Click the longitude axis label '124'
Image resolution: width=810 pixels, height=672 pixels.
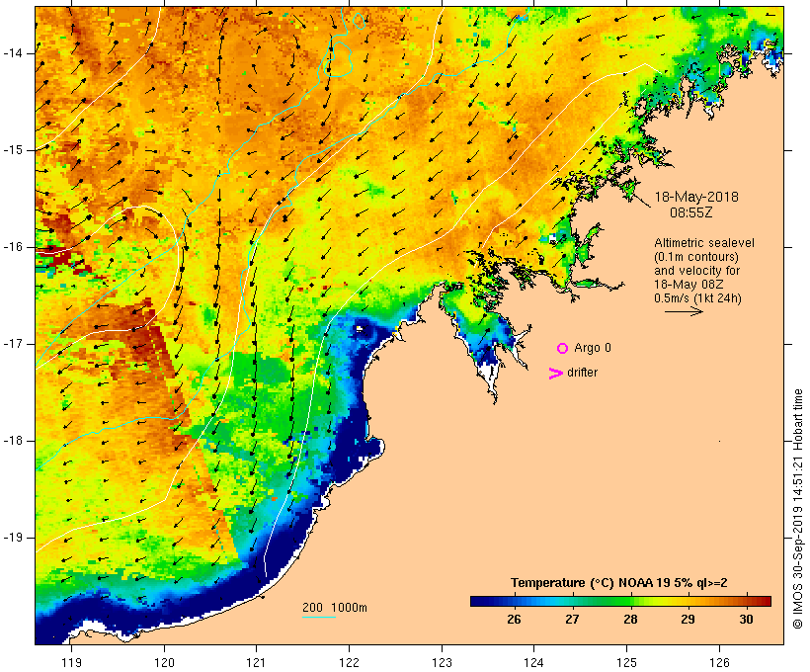(x=534, y=663)
